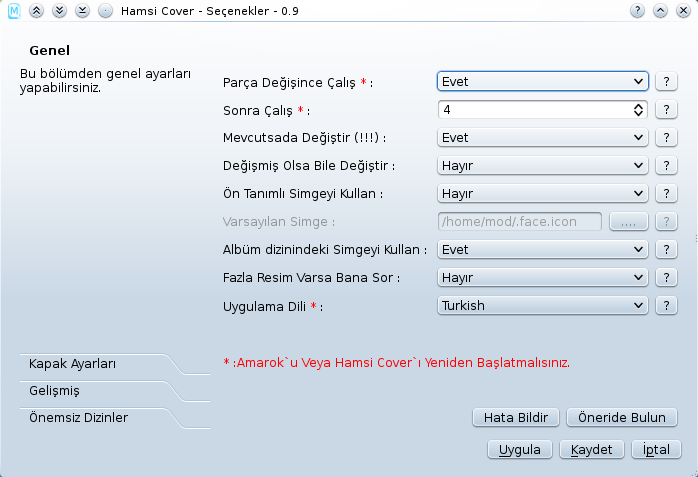Open help for Ön Tanımlı Simgeyi Kullan
This screenshot has height=477, width=698.
pyautogui.click(x=666, y=194)
